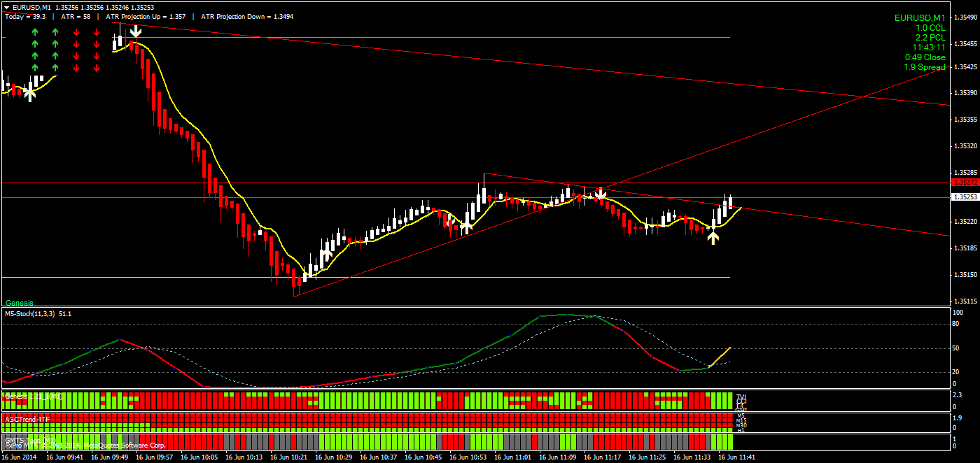Screen dimensions: 980x463
Task: Click the "2.2 PCL" info label
Action: coord(930,37)
